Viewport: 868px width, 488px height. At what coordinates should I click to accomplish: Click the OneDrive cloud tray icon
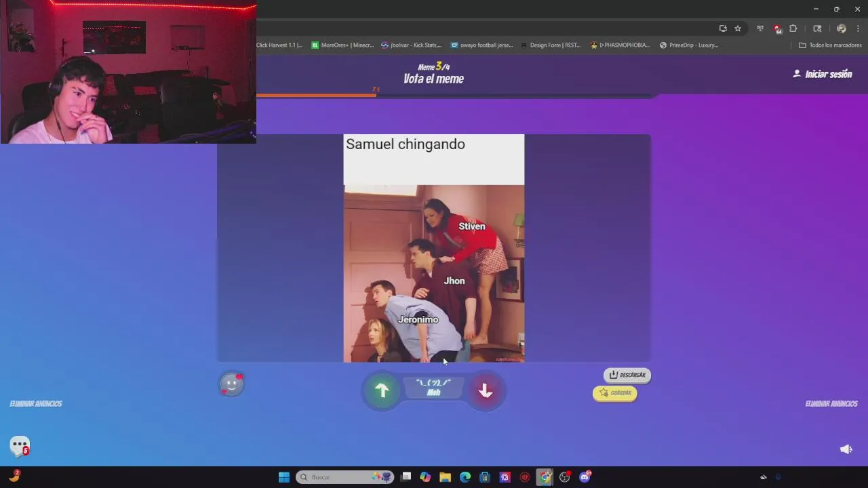[763, 477]
